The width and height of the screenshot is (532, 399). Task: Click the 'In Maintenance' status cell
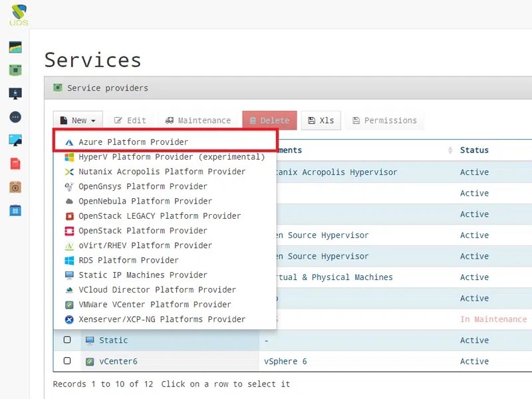click(x=493, y=319)
